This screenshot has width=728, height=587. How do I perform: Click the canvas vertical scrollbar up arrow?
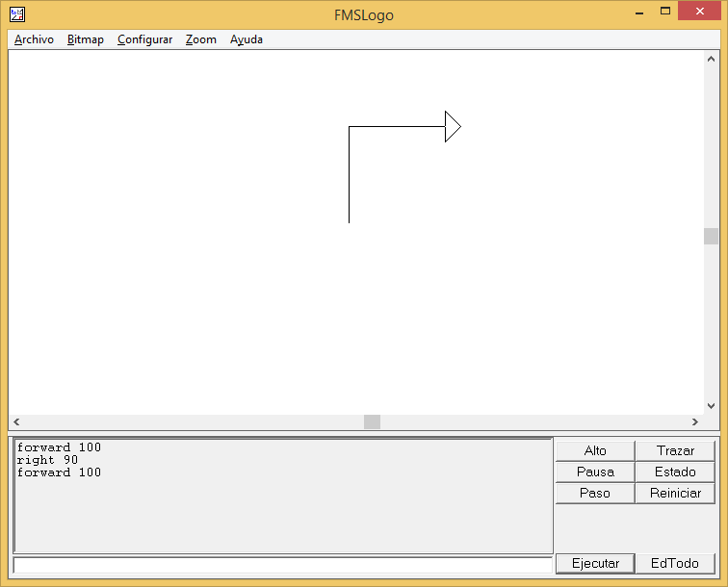[x=711, y=59]
